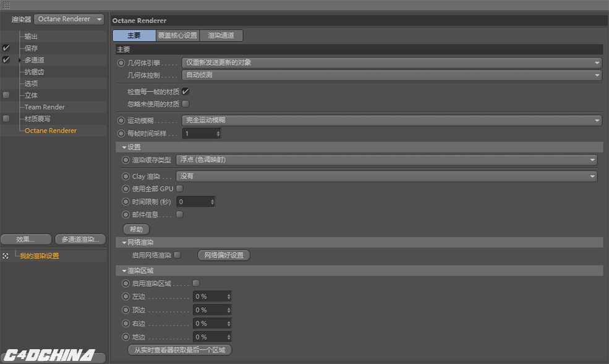Select the 我的渲染设置 preset
609x364 pixels.
(40, 256)
